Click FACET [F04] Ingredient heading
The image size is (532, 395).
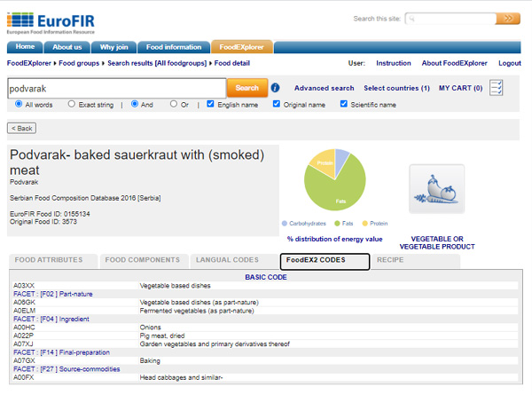(51, 320)
